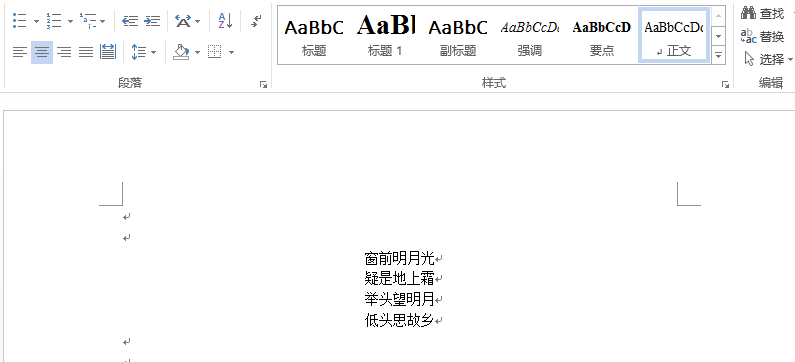Apply bullet list formatting

(20, 21)
